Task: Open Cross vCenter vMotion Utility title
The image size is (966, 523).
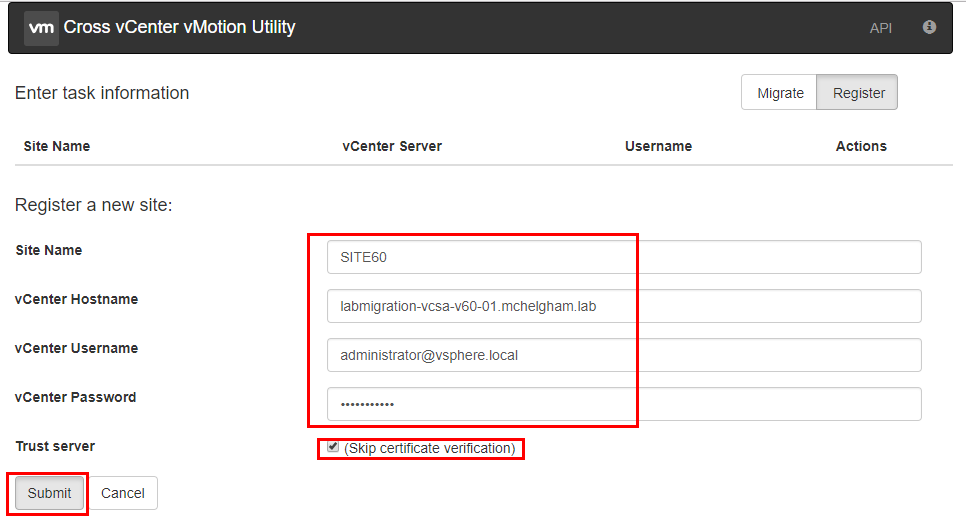Action: click(179, 27)
